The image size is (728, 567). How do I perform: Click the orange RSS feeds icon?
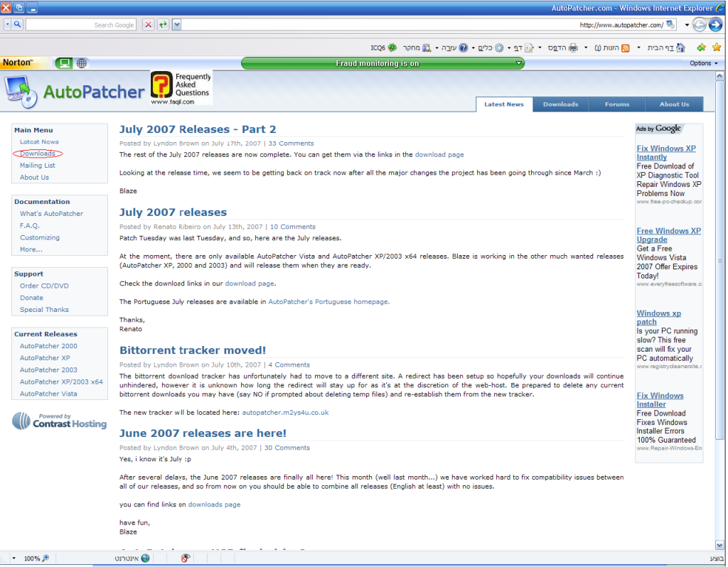click(626, 48)
